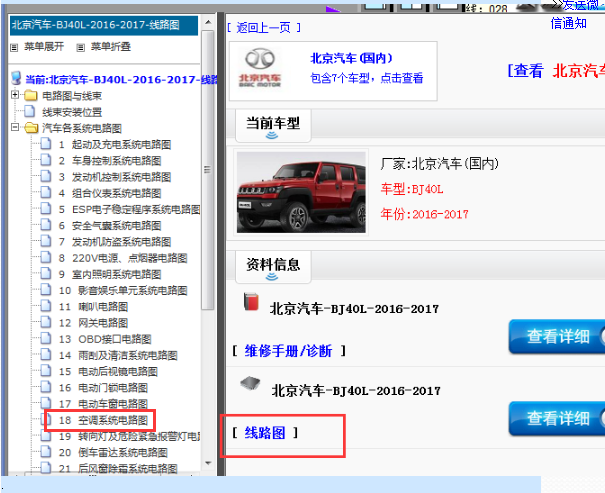Click document icon for 线束安装位置
605x493 pixels.
(x=29, y=111)
